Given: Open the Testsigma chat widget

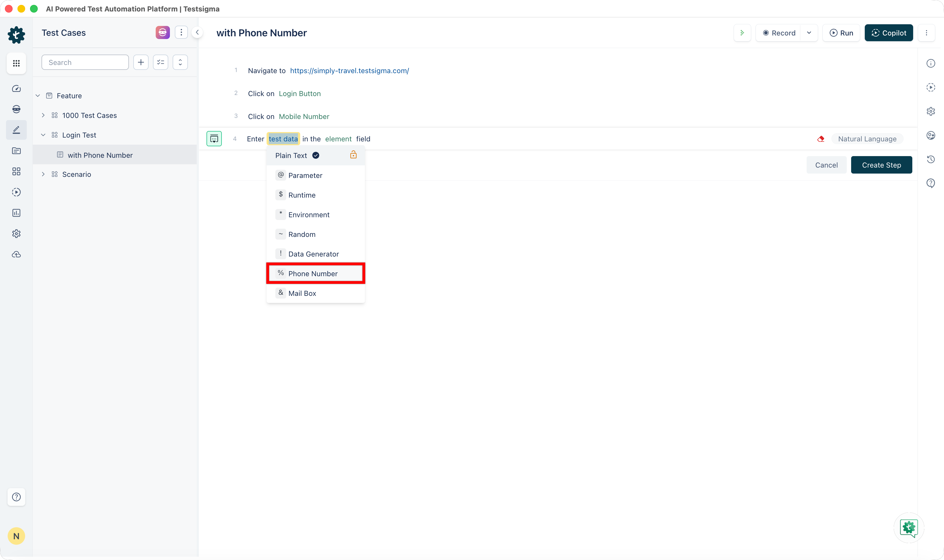Looking at the screenshot, I should (909, 528).
